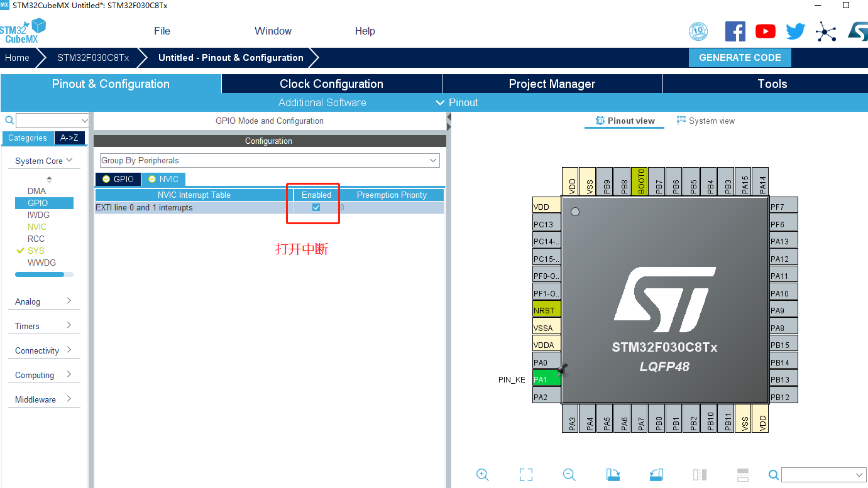Switch category list to Categories view
Screen dimensions: 868x488
coord(28,138)
